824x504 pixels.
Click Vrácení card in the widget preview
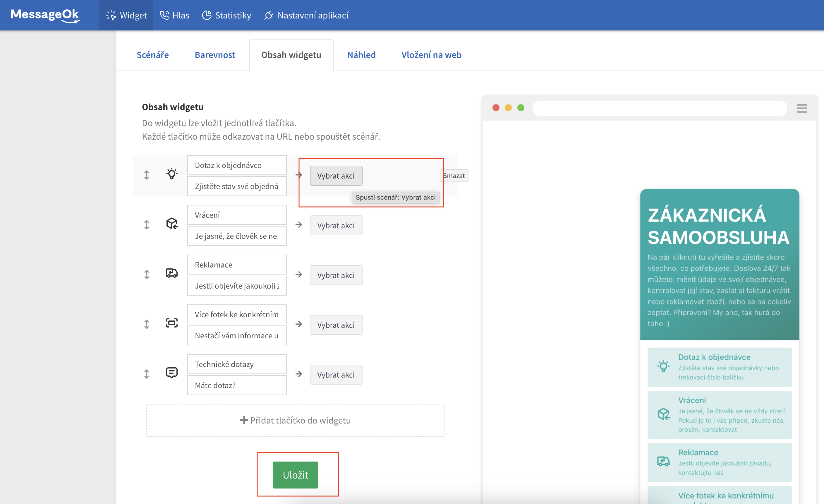[x=719, y=415]
